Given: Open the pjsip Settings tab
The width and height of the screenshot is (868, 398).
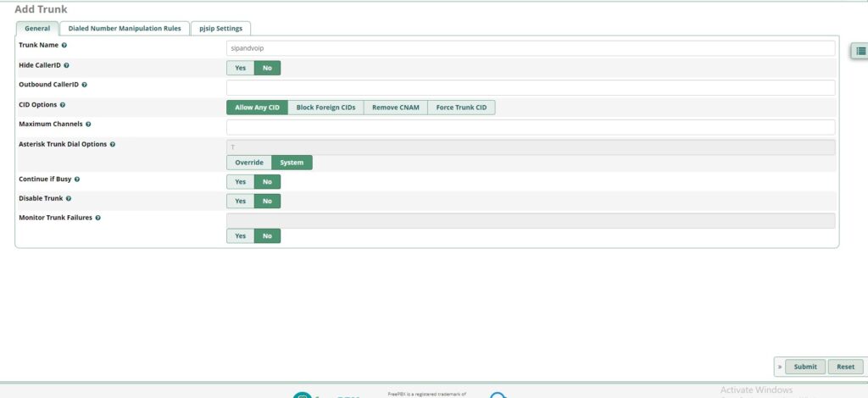Looking at the screenshot, I should click(x=220, y=28).
